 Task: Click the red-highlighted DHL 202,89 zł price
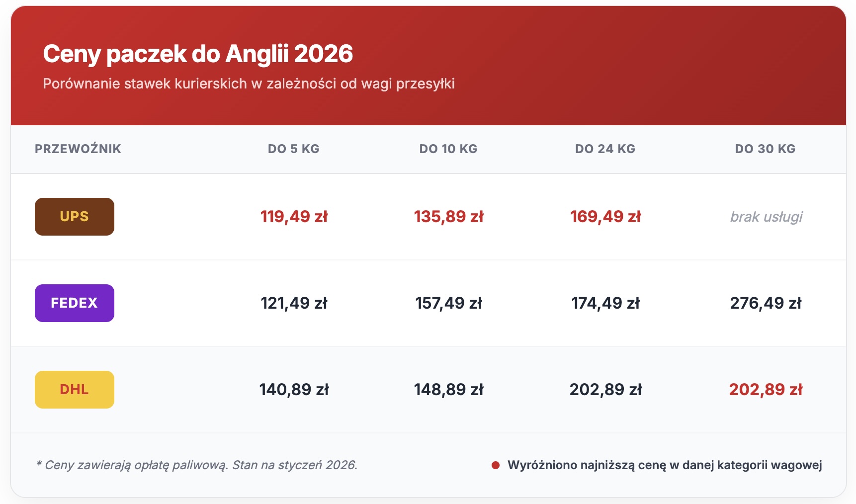[766, 390]
